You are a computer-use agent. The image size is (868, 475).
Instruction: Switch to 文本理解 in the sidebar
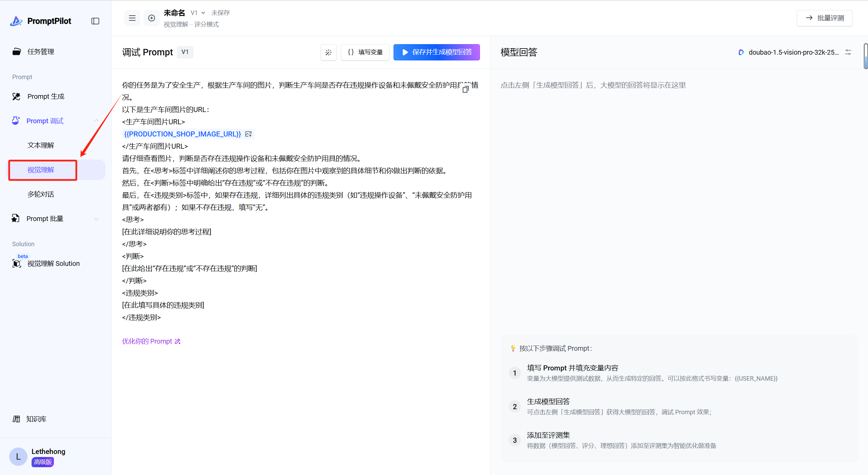(41, 145)
